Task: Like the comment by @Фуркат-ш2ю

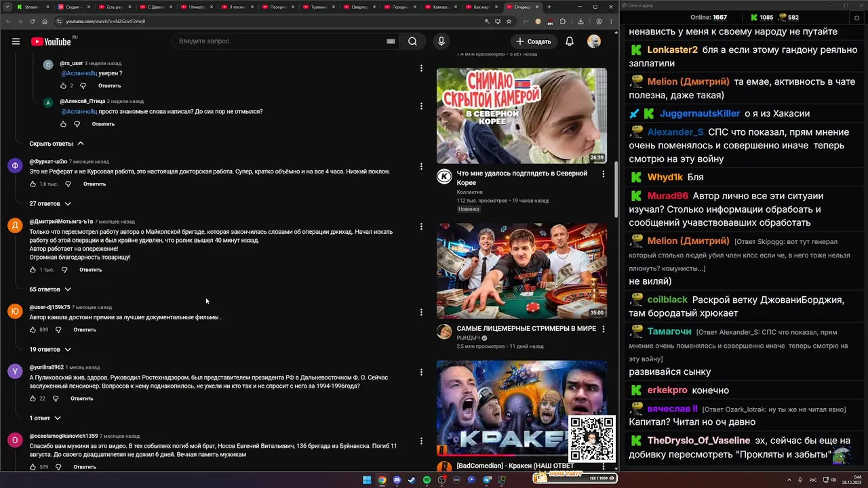Action: click(x=33, y=184)
